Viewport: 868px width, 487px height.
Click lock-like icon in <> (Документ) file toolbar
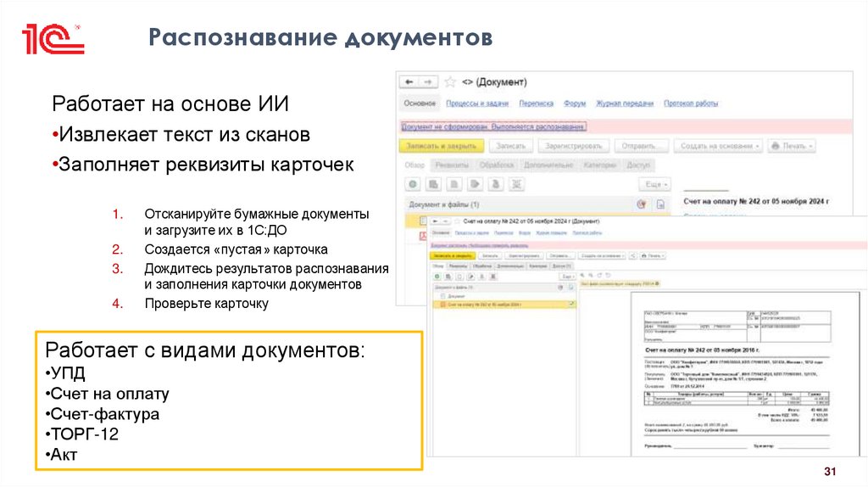[495, 184]
